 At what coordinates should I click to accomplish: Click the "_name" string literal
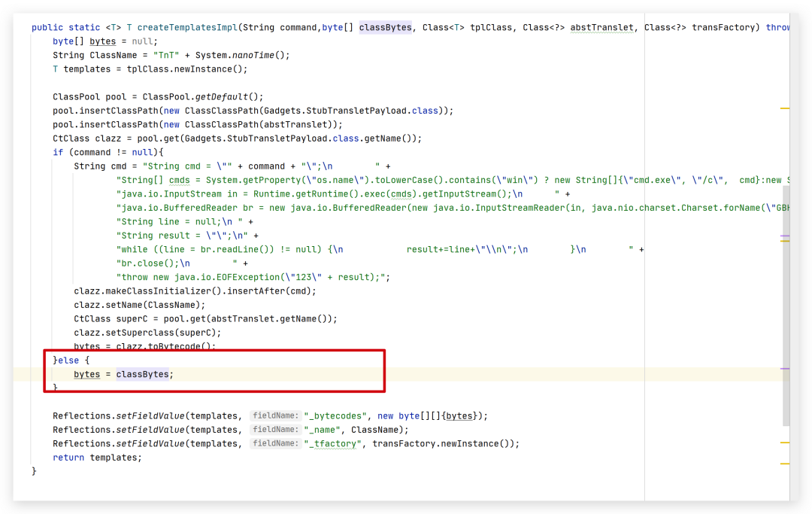click(x=322, y=430)
